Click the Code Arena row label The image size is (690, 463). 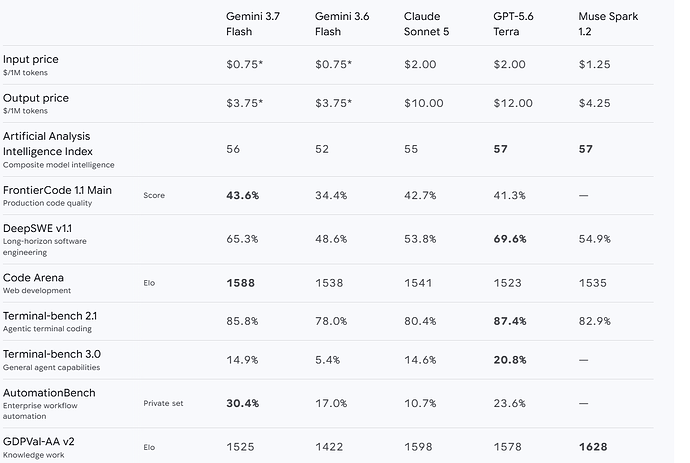click(33, 278)
